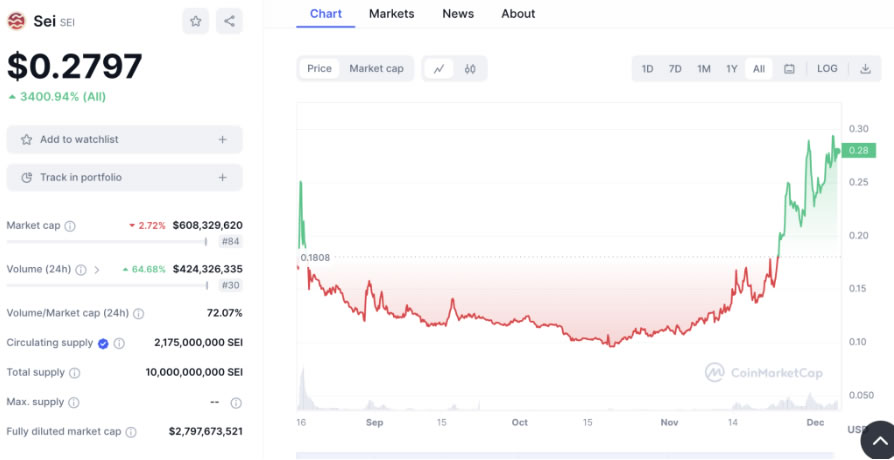
Task: Open the News tab
Action: pyautogui.click(x=458, y=14)
